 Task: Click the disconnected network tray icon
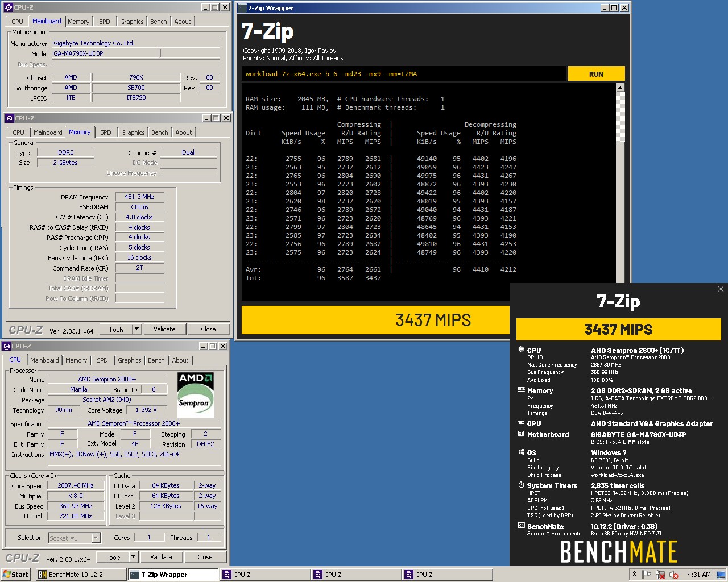pyautogui.click(x=660, y=575)
